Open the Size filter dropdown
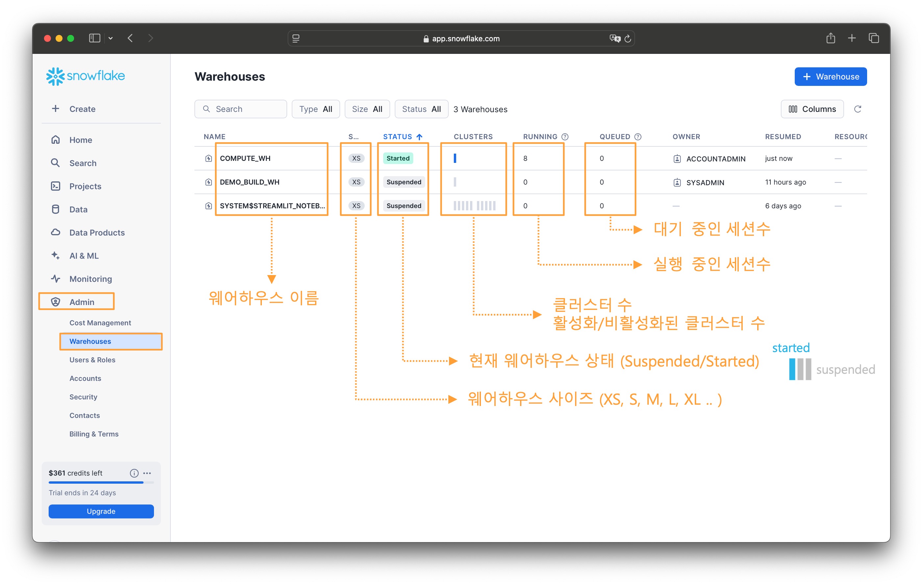Screen dimensions: 924x585 [x=367, y=109]
